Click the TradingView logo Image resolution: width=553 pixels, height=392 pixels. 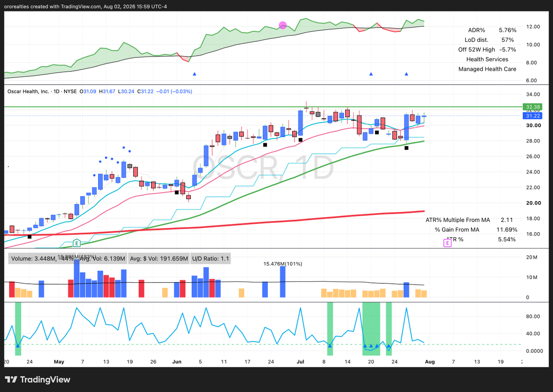point(38,380)
